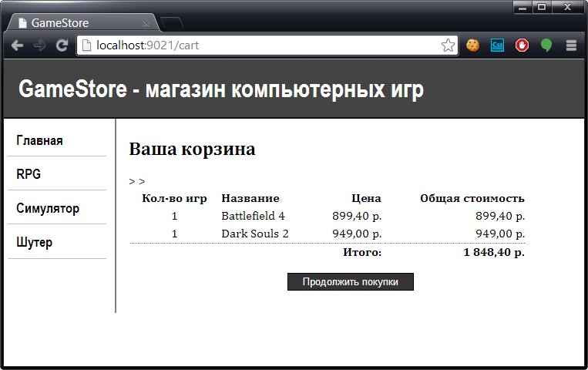588x370 pixels.
Task: Open the cookie extension icon
Action: tap(472, 45)
